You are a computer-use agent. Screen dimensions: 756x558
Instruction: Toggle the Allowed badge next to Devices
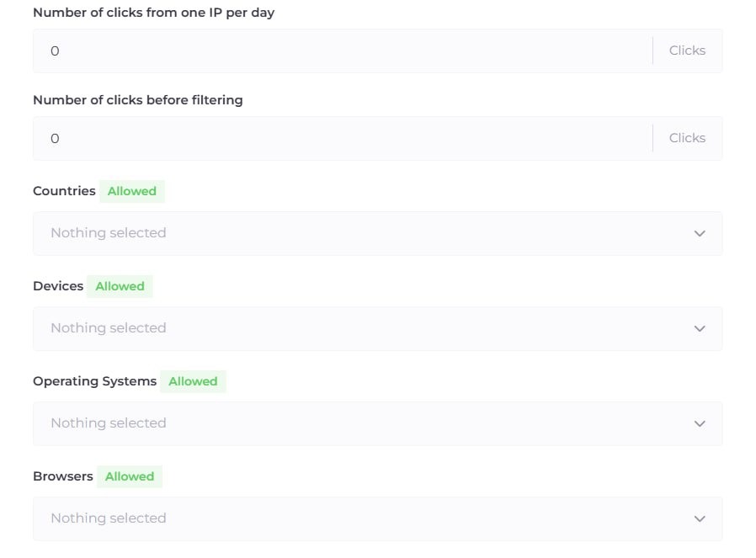(x=120, y=286)
